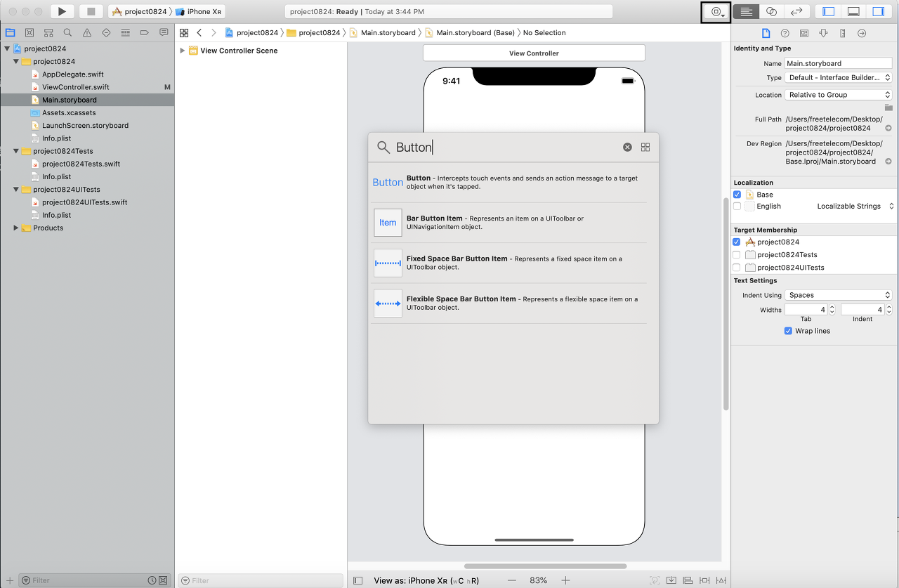Show the Assistant editor
Viewport: 899px width, 588px height.
pyautogui.click(x=771, y=12)
